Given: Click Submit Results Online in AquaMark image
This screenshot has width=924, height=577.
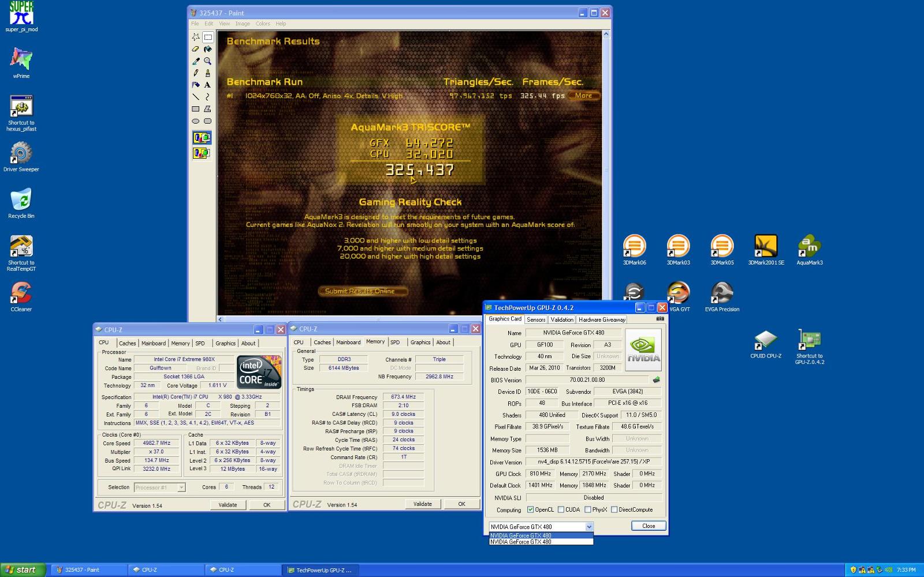Looking at the screenshot, I should point(363,291).
